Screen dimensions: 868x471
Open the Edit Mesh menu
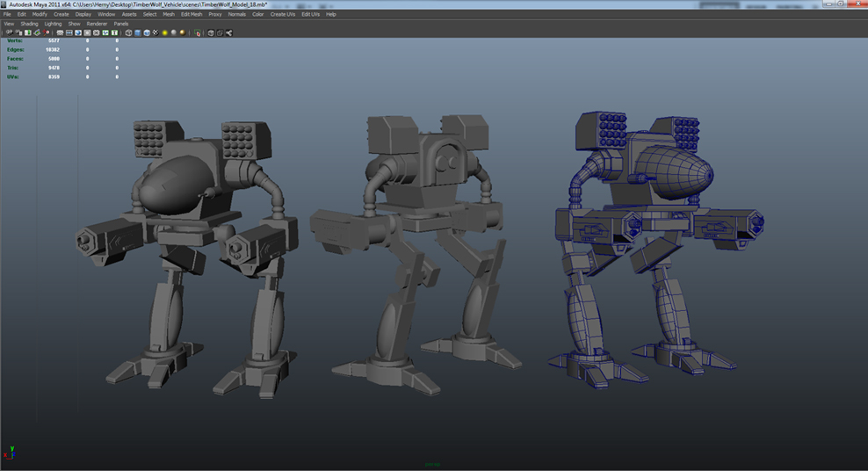pyautogui.click(x=191, y=14)
